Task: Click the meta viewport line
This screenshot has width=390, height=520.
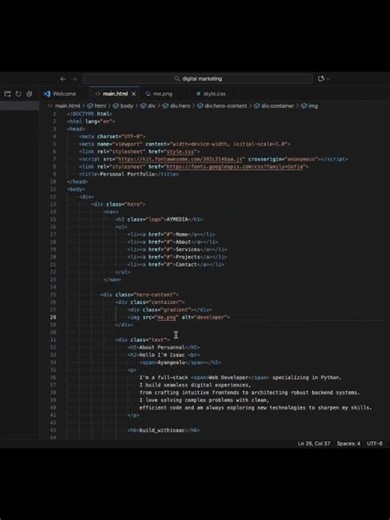Action: (185, 144)
